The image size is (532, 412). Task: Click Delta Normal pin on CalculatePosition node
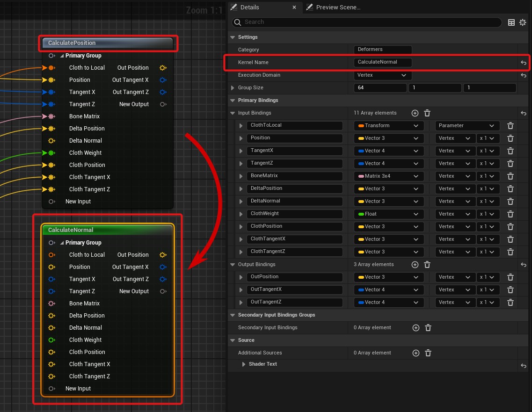tap(52, 141)
